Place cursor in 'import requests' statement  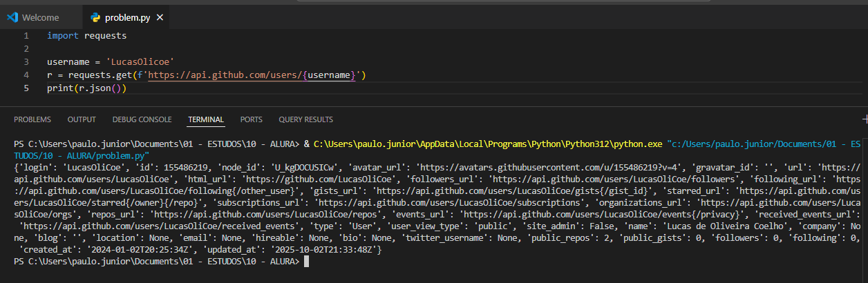click(86, 35)
